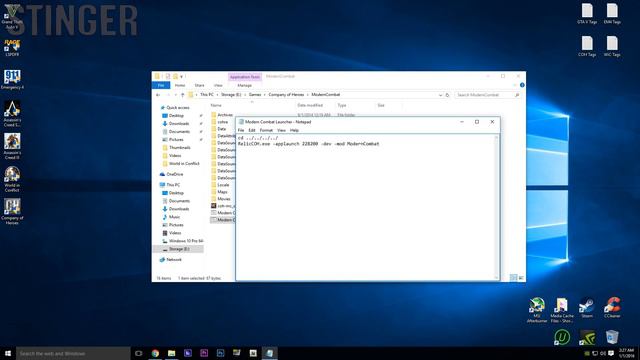
Task: Select the Steam desktop icon
Action: (x=587, y=308)
